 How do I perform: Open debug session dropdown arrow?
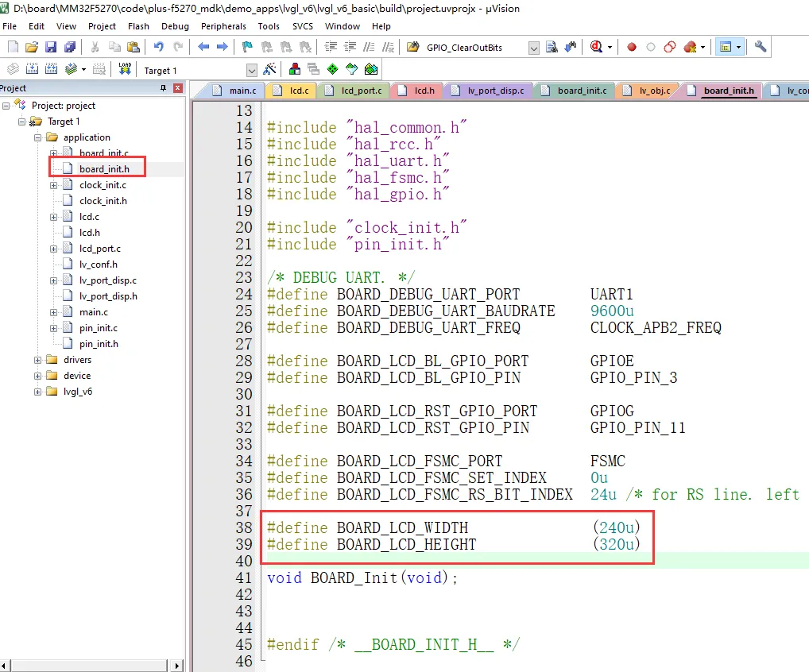[x=610, y=48]
